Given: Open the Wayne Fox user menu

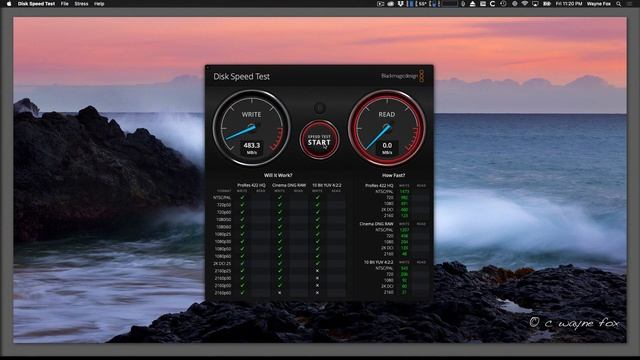Looking at the screenshot, I should click(599, 4).
